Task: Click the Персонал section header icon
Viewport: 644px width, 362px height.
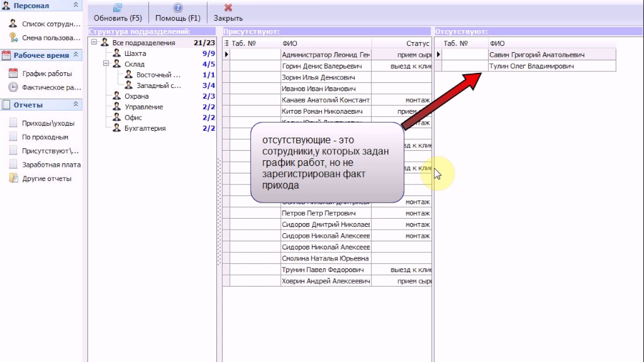Action: 6,6
